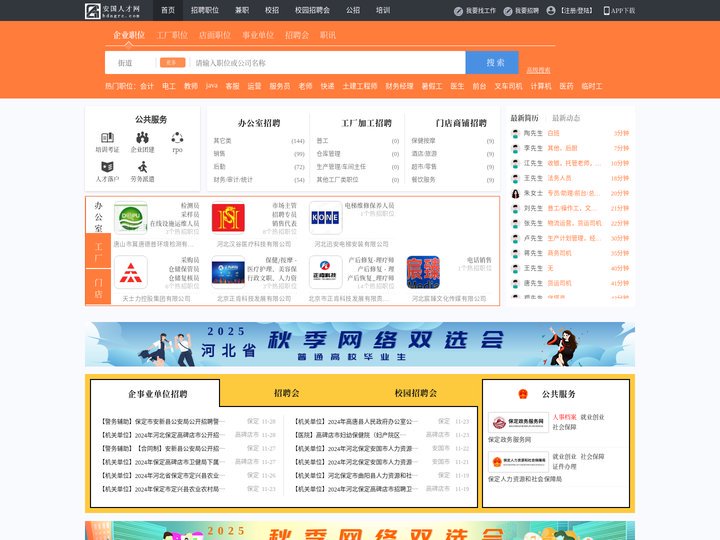Switch to the 最新动态 tab
The width and height of the screenshot is (720, 540).
[x=566, y=118]
